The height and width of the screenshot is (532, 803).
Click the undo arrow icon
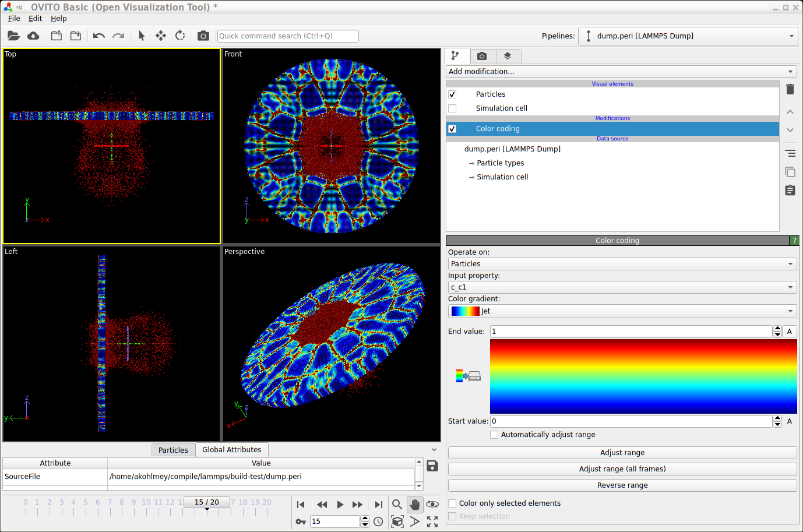99,36
